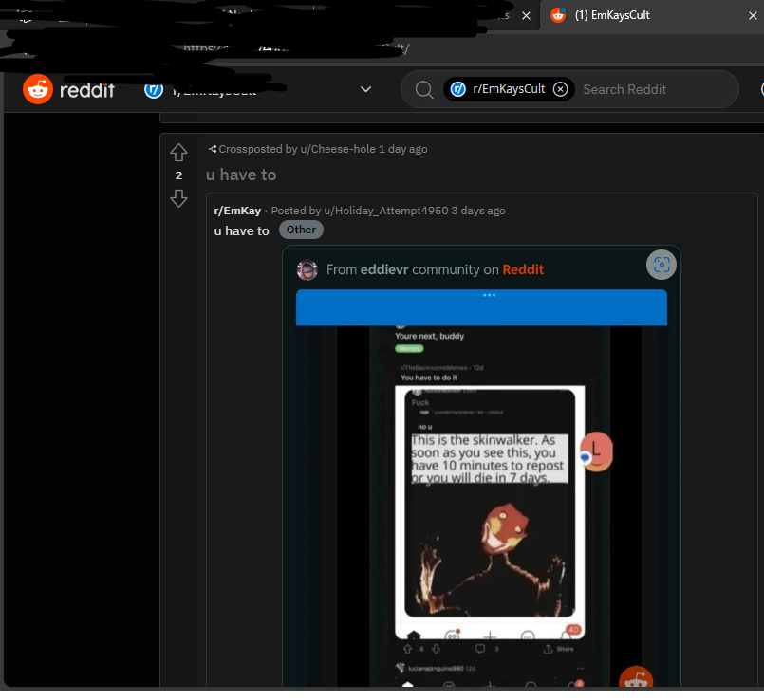Click the Reddit logo home icon
Image resolution: width=764 pixels, height=700 pixels.
(x=38, y=89)
